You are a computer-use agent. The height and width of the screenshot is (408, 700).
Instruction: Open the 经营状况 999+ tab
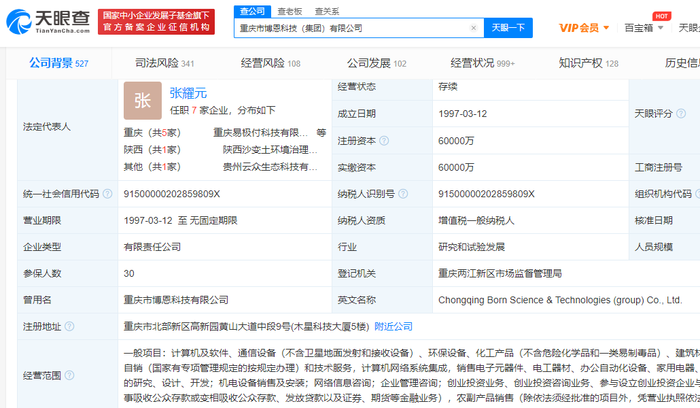pyautogui.click(x=483, y=63)
